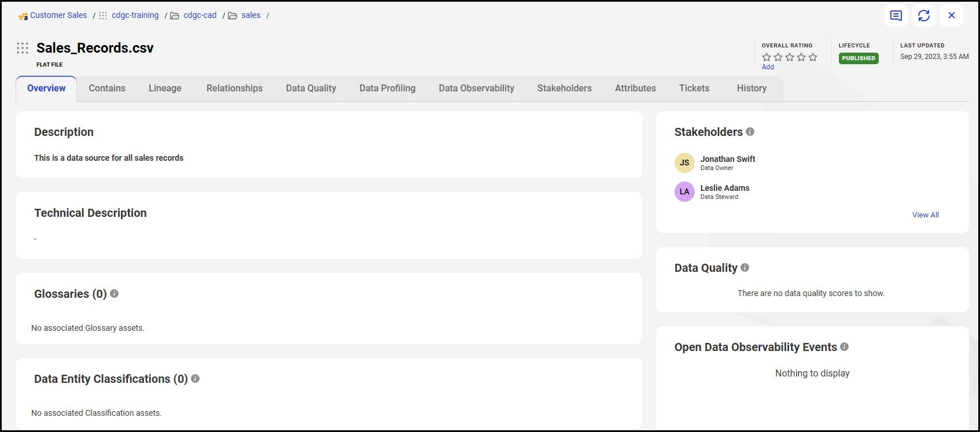Click the cdgc-training grid icon in breadcrumb

tap(103, 16)
